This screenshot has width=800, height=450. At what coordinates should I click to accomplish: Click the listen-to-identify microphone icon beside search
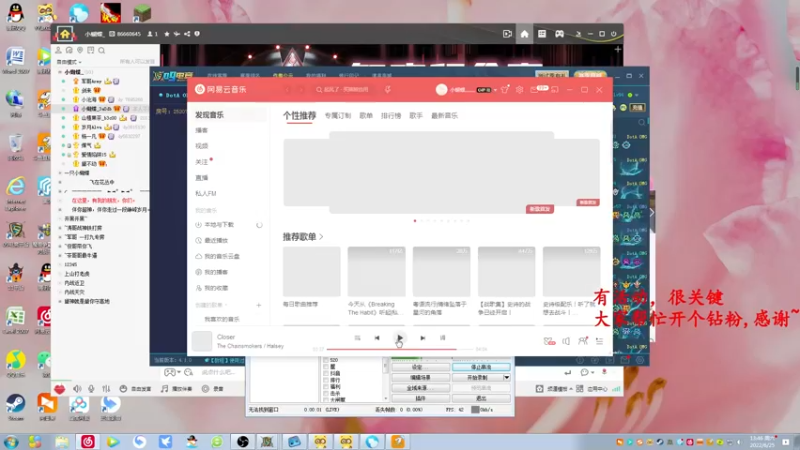[x=388, y=89]
